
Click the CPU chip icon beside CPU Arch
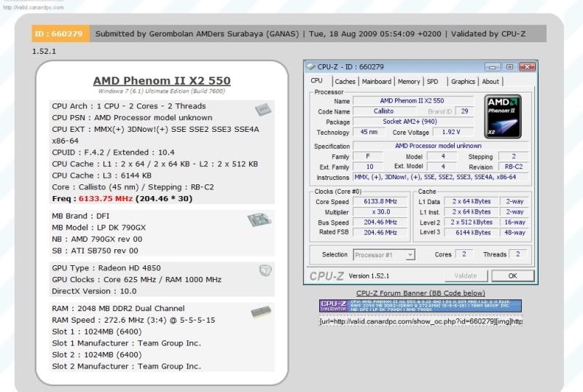[x=262, y=110]
